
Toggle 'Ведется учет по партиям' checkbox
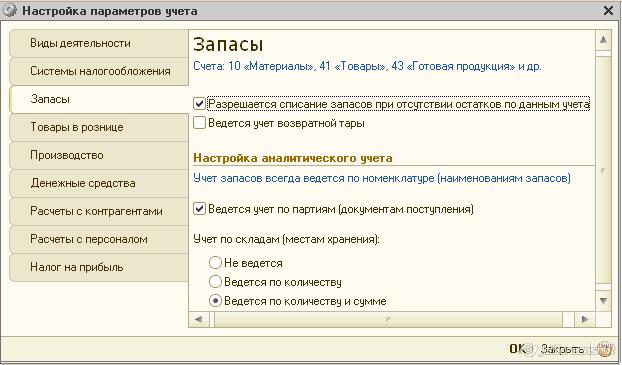point(199,209)
